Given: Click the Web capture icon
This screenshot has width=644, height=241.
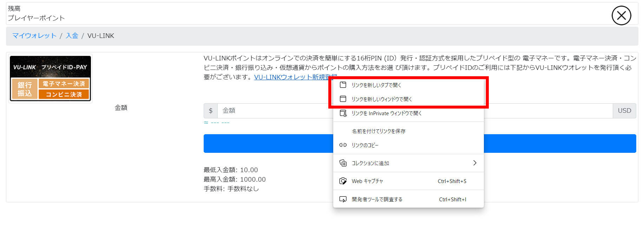Looking at the screenshot, I should pos(343,181).
